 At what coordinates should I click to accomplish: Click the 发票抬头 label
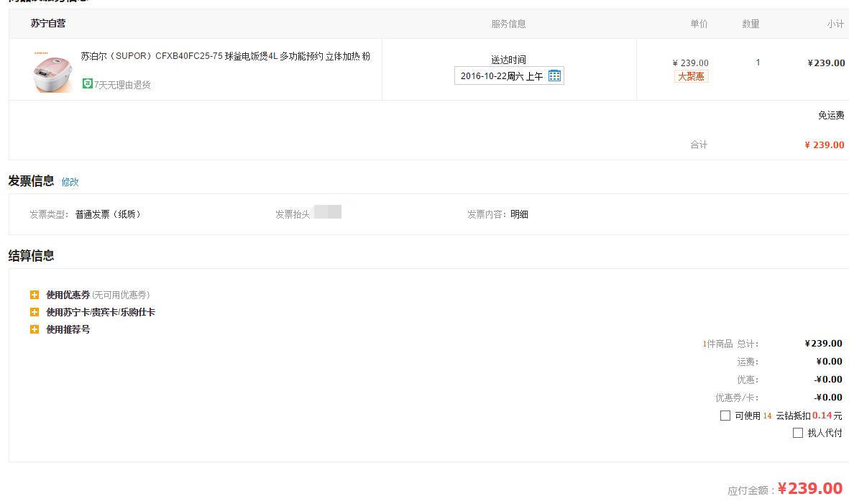[x=293, y=214]
